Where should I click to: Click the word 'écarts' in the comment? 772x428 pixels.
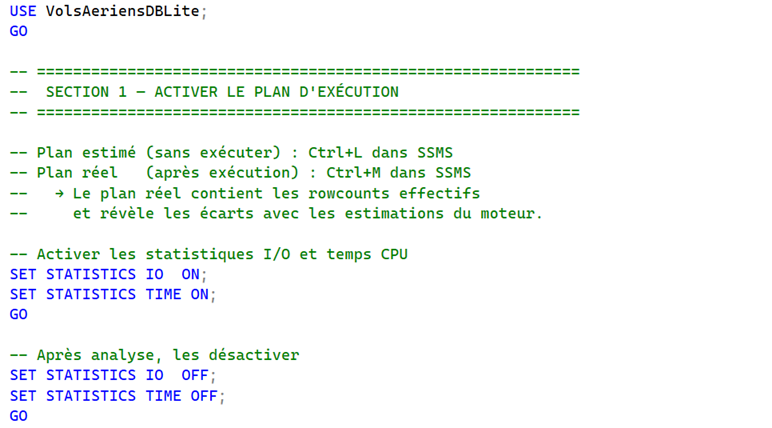click(x=226, y=213)
